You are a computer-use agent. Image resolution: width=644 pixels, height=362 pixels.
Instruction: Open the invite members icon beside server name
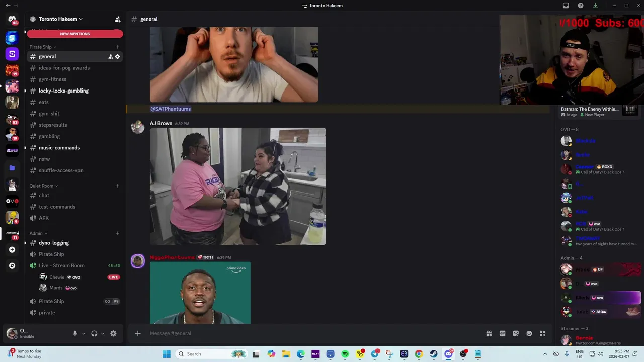(x=118, y=19)
